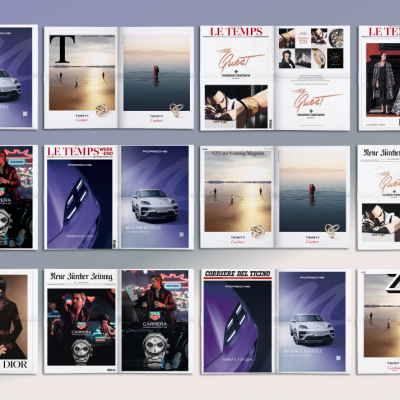
Task: Open T magazine right page, couple in water
Action: 157,78
